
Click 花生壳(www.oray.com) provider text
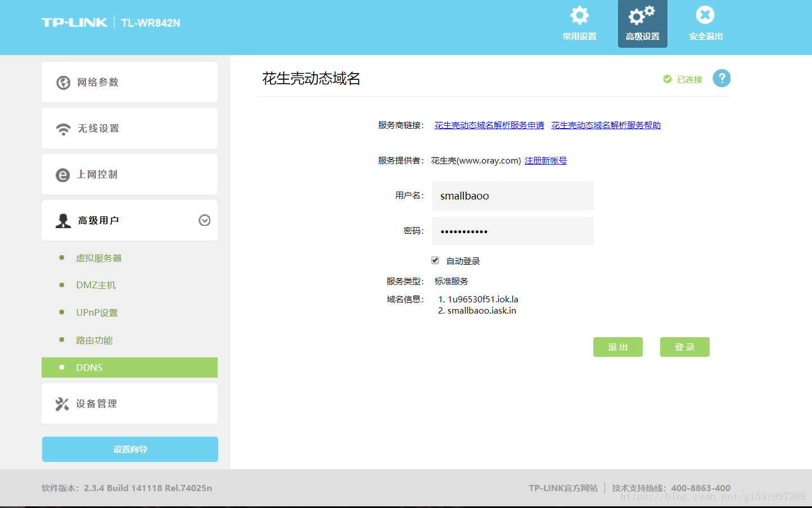(476, 160)
